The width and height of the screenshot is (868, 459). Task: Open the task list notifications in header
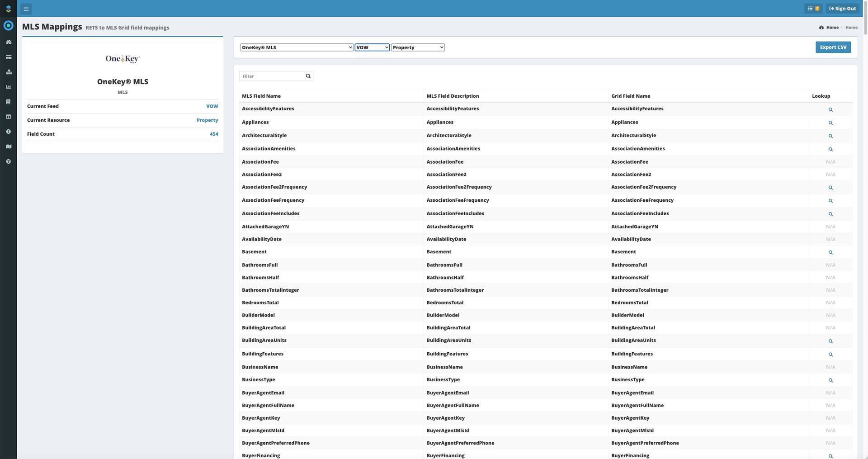click(x=813, y=9)
